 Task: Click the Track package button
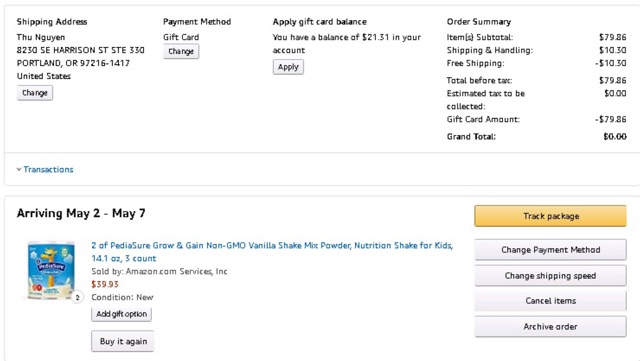tap(550, 216)
